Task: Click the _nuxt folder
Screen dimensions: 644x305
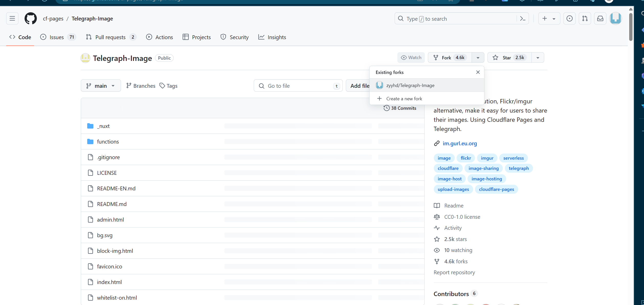Action: tap(103, 126)
